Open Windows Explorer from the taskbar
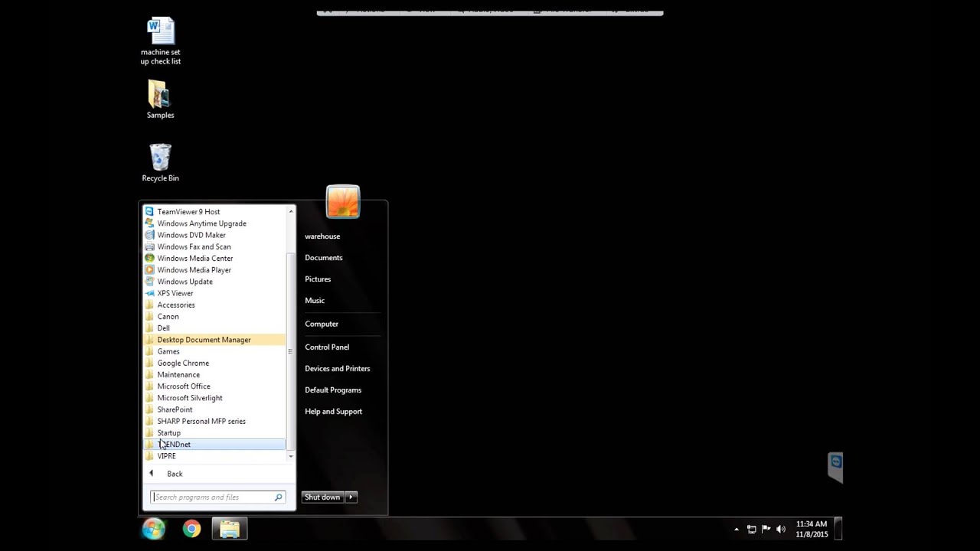980x551 pixels. point(230,529)
